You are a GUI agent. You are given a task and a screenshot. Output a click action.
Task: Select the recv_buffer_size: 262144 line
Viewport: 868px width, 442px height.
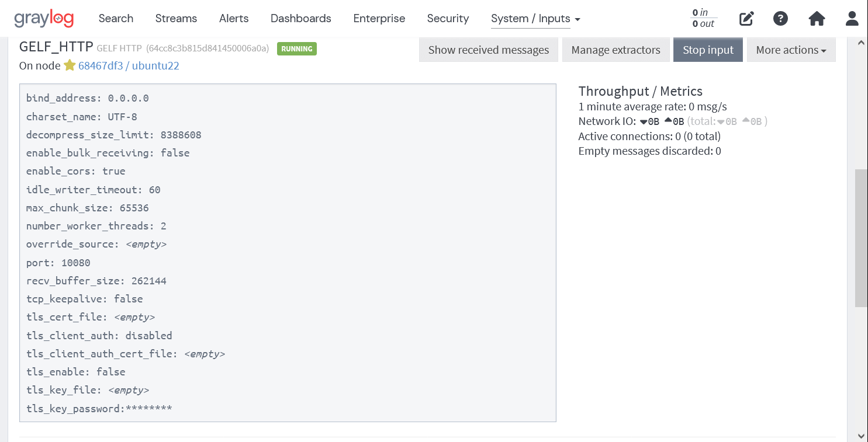point(96,281)
